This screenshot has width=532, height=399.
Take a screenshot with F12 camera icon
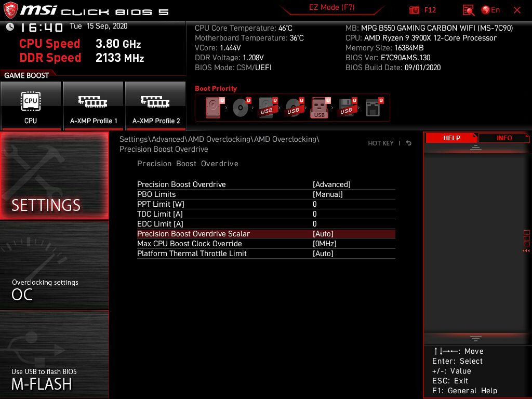414,10
